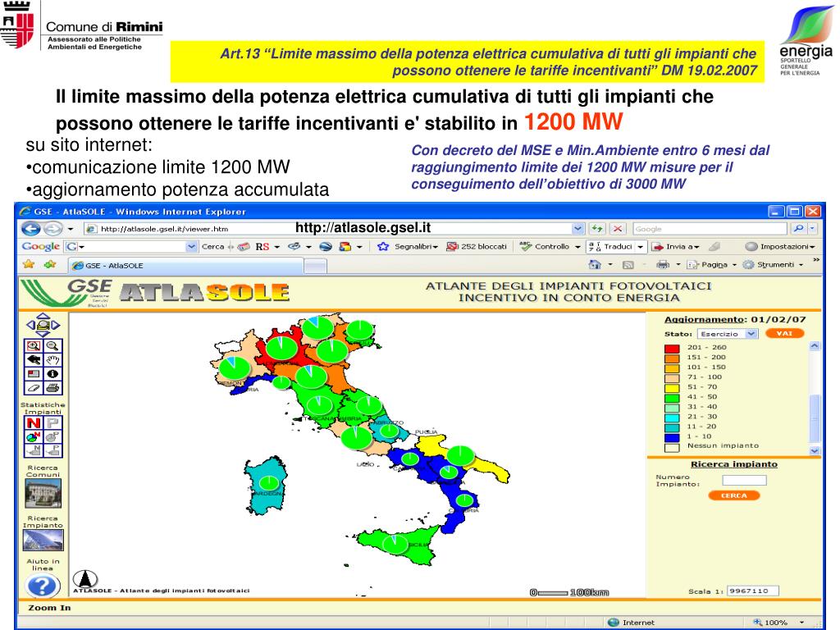The image size is (840, 630).
Task: Refresh the page with green arrows
Action: (x=597, y=229)
